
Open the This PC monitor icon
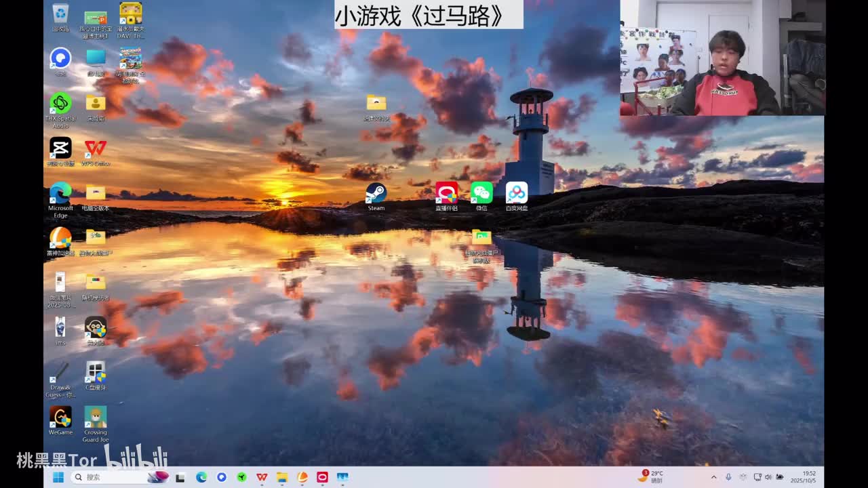(96, 61)
